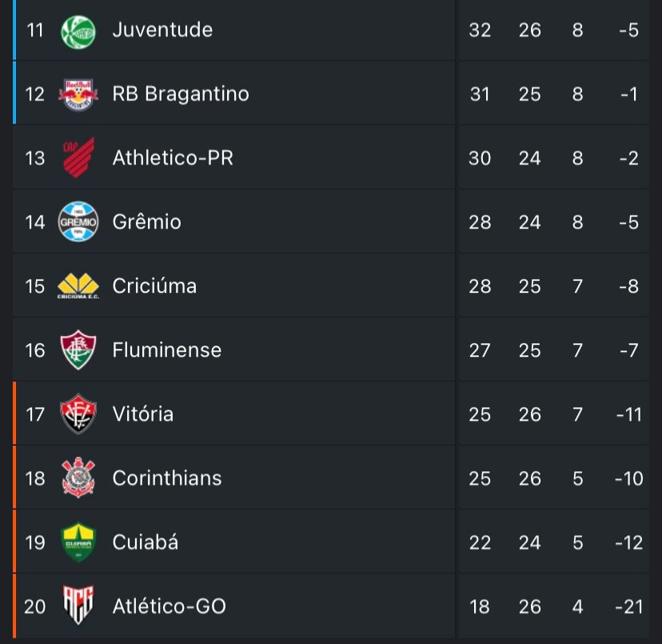Click Criciúma's 25 matches played value
Viewport: 662px width, 644px height.
529,286
